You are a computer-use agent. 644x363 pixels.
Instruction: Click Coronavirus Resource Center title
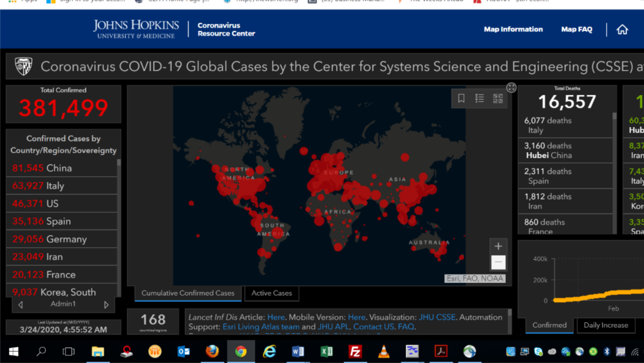coord(227,29)
